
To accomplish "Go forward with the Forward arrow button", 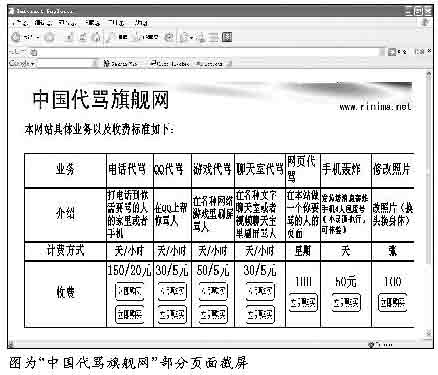I will (50, 37).
